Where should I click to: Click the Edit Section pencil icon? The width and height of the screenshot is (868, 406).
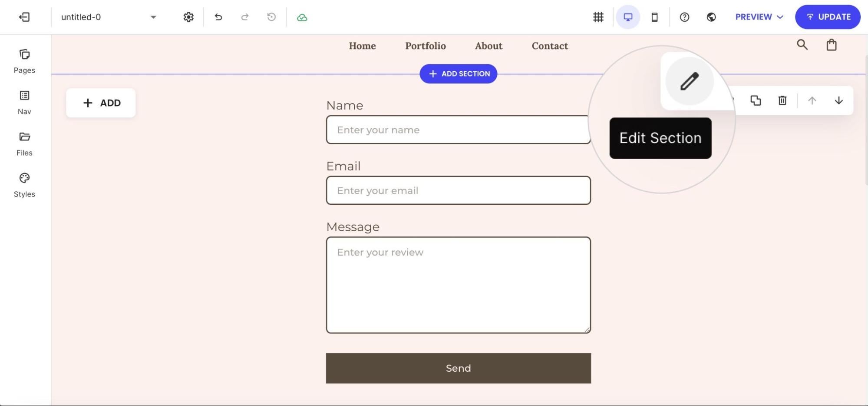coord(689,81)
